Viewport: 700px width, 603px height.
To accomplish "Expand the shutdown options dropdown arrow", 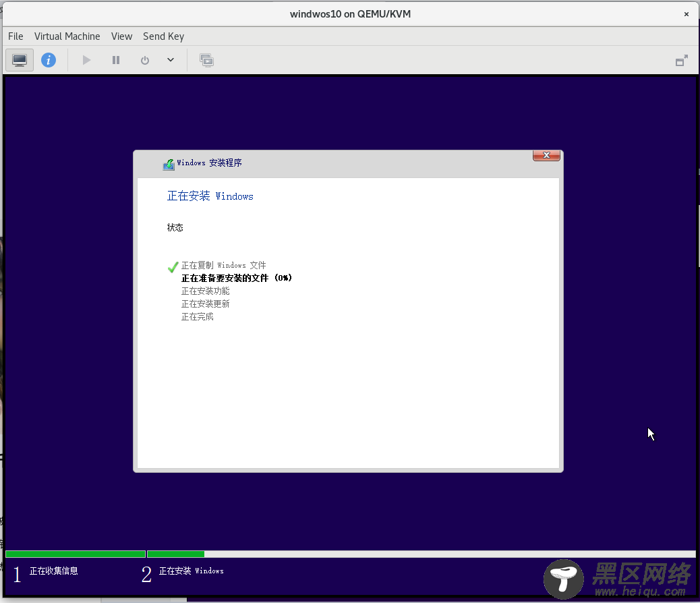I will click(171, 60).
